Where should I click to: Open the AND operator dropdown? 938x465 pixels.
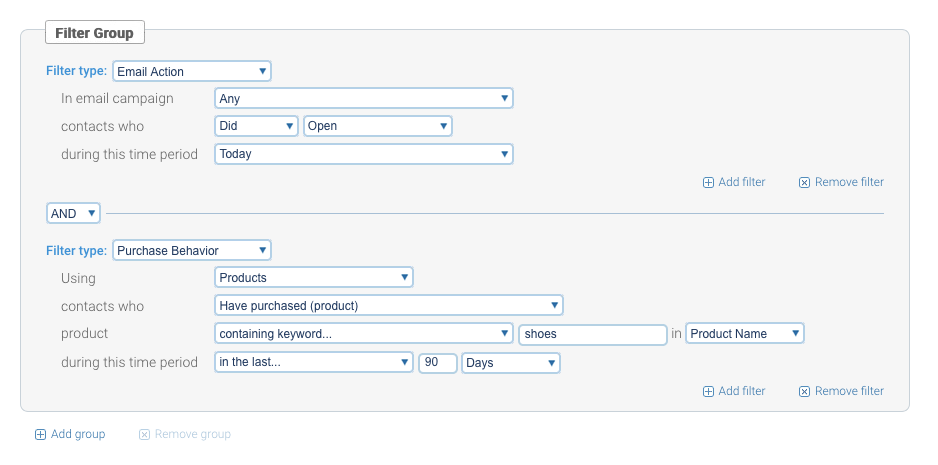click(x=74, y=213)
